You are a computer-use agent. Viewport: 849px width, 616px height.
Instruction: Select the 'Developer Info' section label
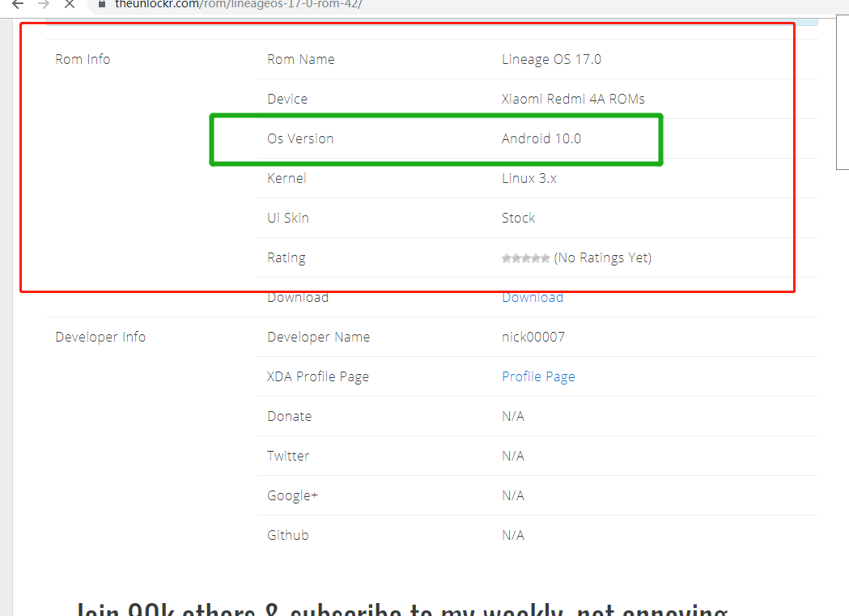(100, 337)
